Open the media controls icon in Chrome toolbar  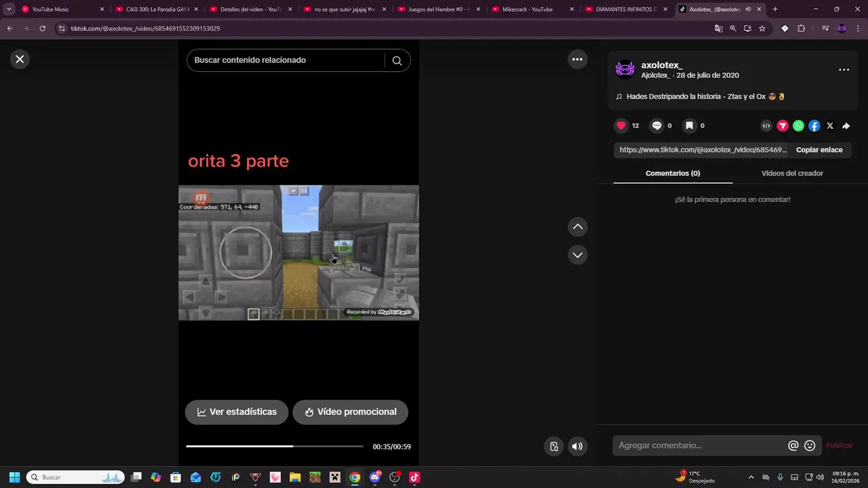click(x=825, y=28)
